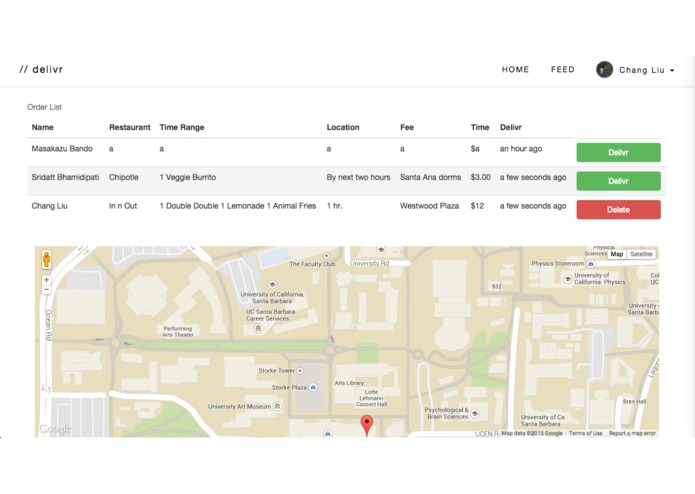Click the $3.00 fee value
695x494 pixels.
click(480, 177)
